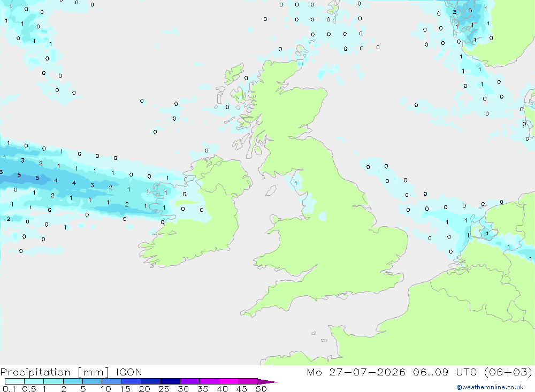Screen dimensions: 535x392
Task: Select the 5–10 mm legend color swatch
Action: [93, 381]
